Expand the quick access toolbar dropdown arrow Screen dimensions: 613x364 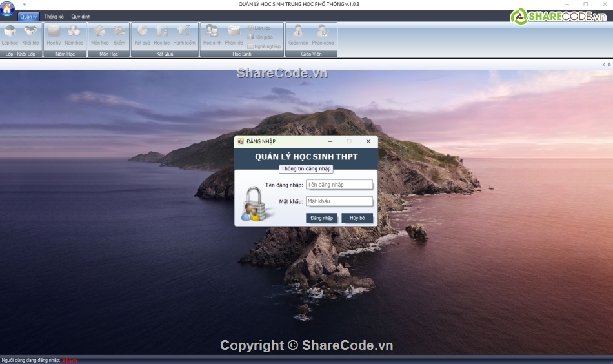25,4
